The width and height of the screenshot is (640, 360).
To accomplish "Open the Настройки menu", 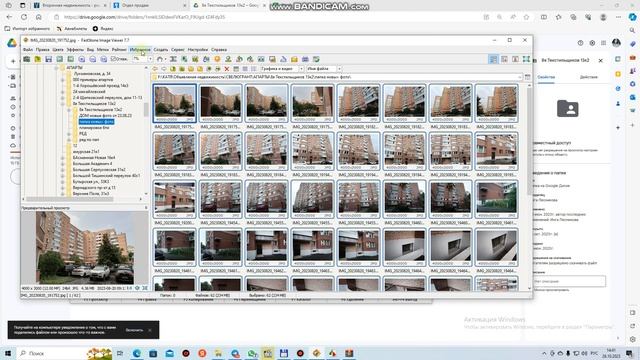I will point(198,50).
